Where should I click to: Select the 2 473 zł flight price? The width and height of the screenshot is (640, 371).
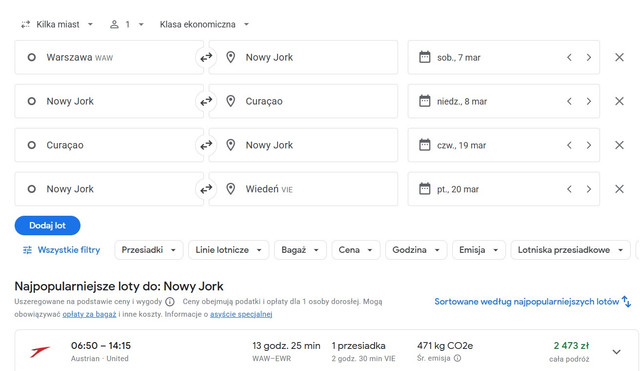(571, 346)
